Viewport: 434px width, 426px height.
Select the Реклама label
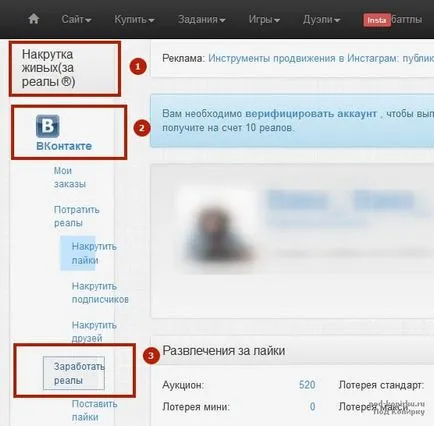183,58
